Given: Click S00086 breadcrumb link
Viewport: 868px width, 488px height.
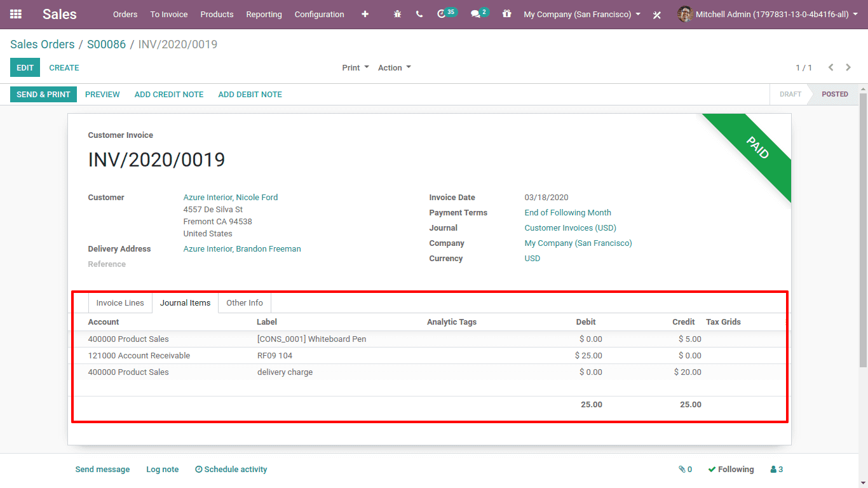Looking at the screenshot, I should point(106,44).
